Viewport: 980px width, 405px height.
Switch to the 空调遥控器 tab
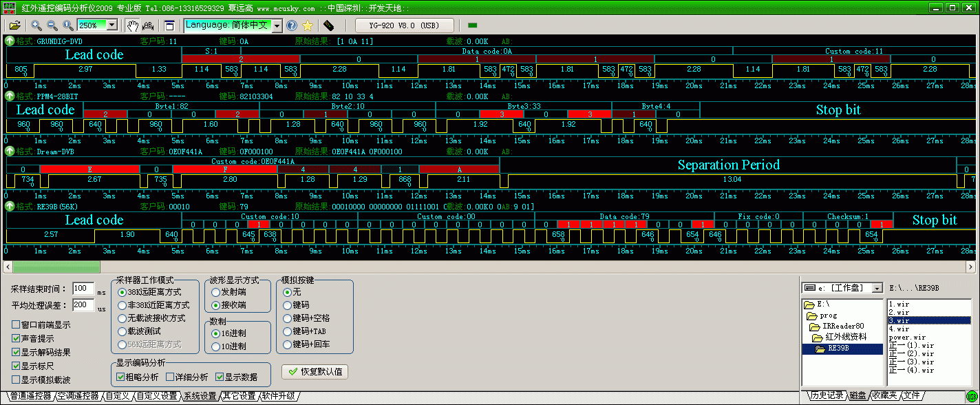(77, 396)
